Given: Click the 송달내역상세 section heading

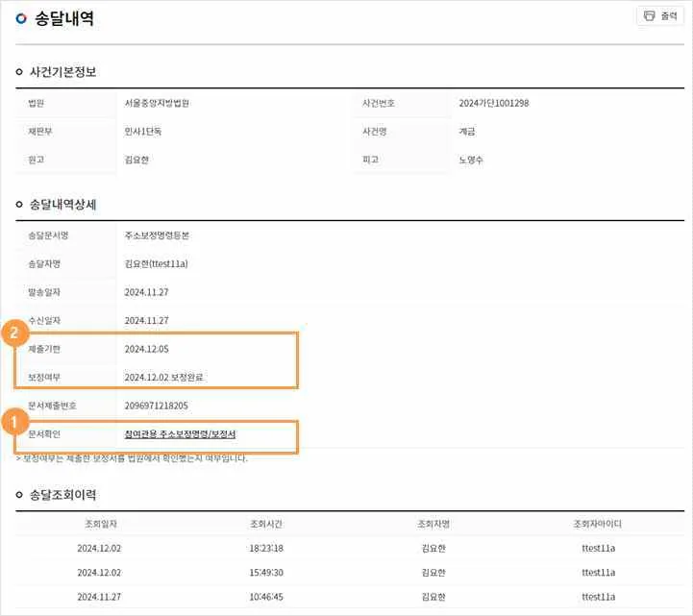Looking at the screenshot, I should [62, 204].
